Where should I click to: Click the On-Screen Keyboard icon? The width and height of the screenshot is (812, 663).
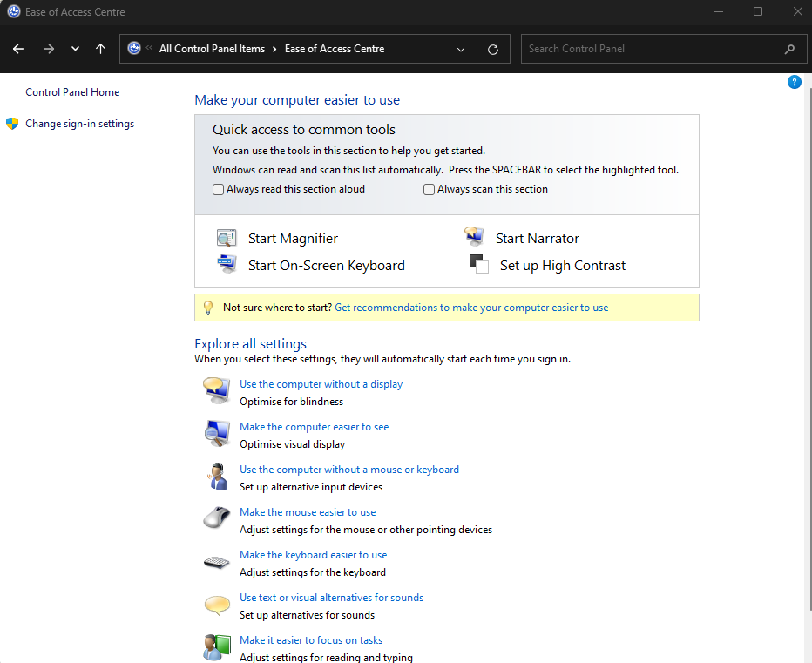tap(227, 264)
